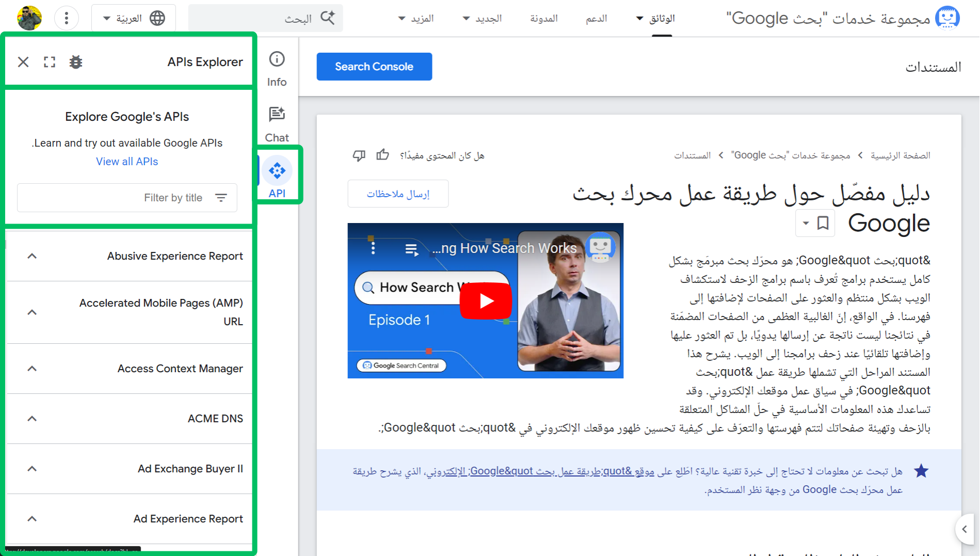The image size is (980, 556).
Task: Close the APIs Explorer panel
Action: 23,62
